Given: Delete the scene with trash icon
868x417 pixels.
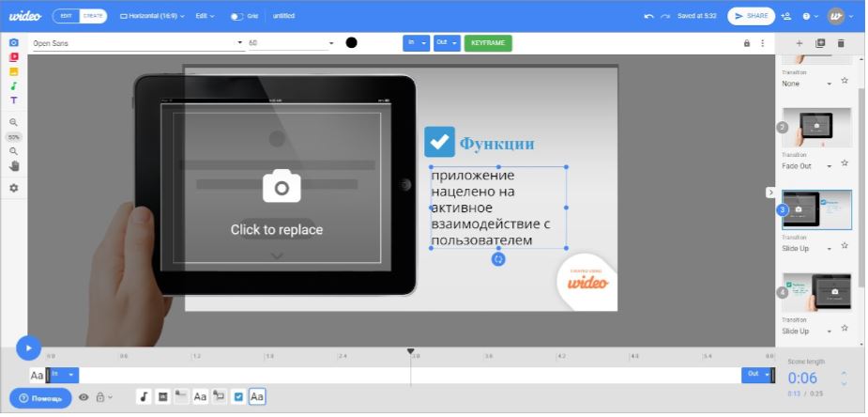Looking at the screenshot, I should click(841, 43).
